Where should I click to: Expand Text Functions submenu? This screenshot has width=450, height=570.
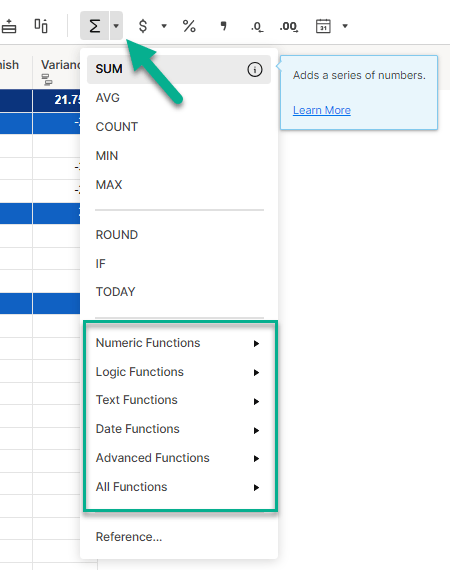pos(179,400)
